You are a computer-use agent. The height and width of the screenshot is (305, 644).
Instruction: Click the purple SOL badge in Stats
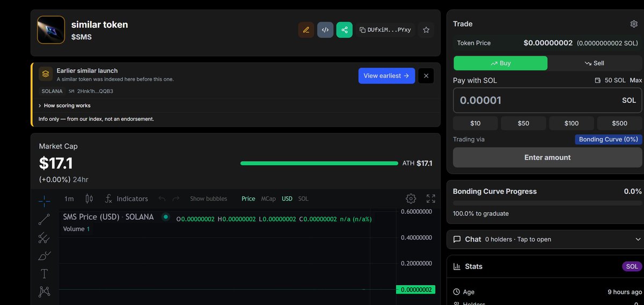click(632, 266)
